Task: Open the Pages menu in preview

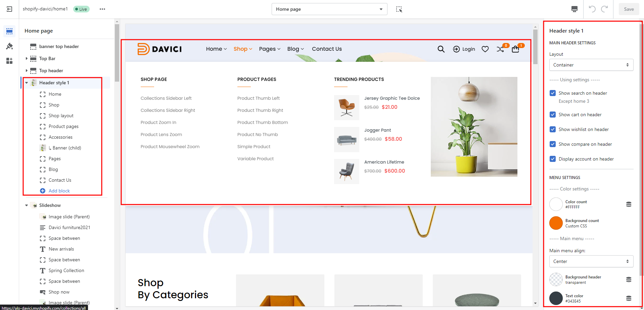Action: pos(269,49)
